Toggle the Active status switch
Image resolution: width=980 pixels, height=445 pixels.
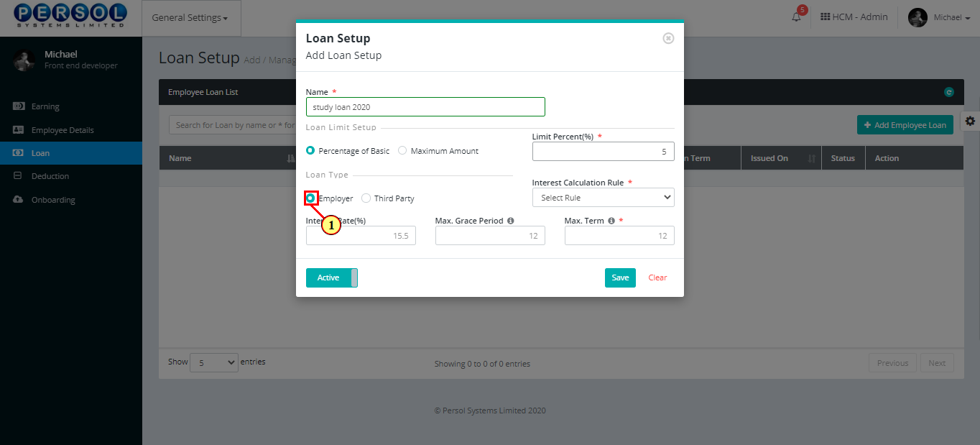332,277
